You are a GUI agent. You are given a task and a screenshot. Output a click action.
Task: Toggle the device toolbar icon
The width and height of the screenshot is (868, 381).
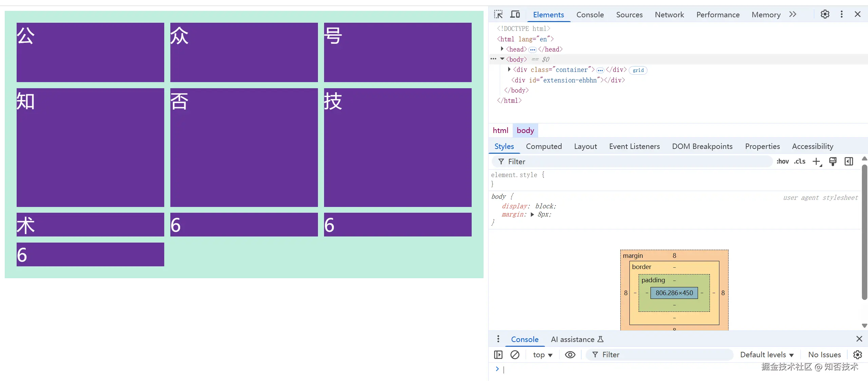pos(515,14)
